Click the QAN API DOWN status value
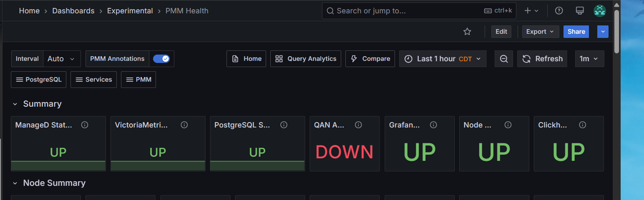Screen dimensions: 644x200 coord(345,152)
